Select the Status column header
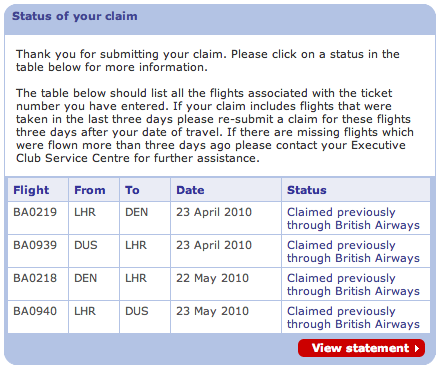Screen dimensions: 439x369 tap(307, 190)
